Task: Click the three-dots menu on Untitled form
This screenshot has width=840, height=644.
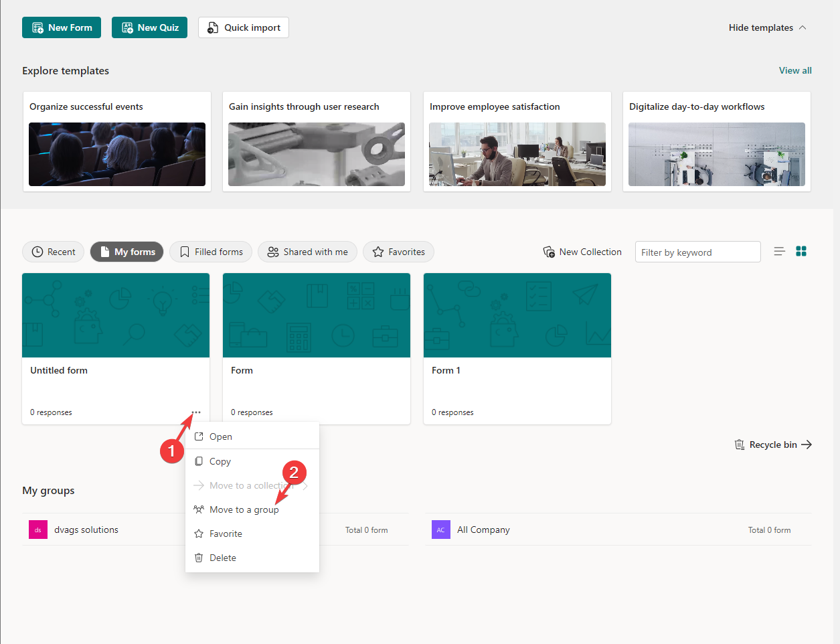Action: pos(196,412)
